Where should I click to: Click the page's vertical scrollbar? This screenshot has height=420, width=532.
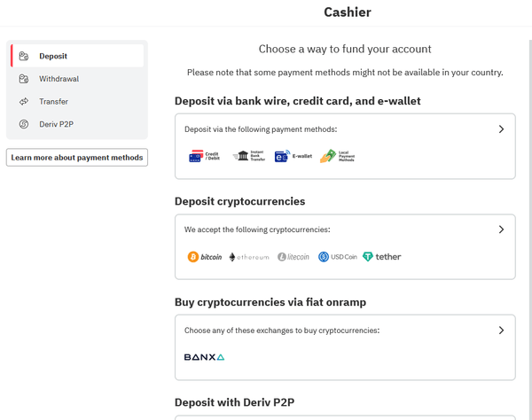click(x=529, y=229)
